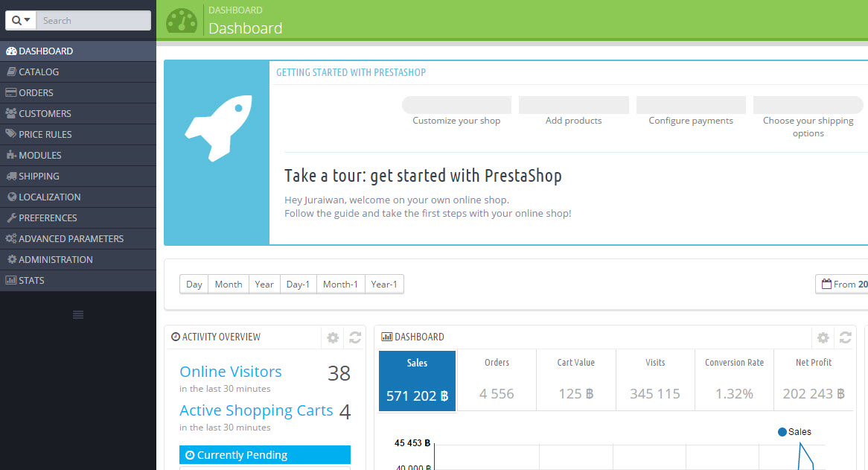Set date range to Year-1
868x470 pixels.
384,284
